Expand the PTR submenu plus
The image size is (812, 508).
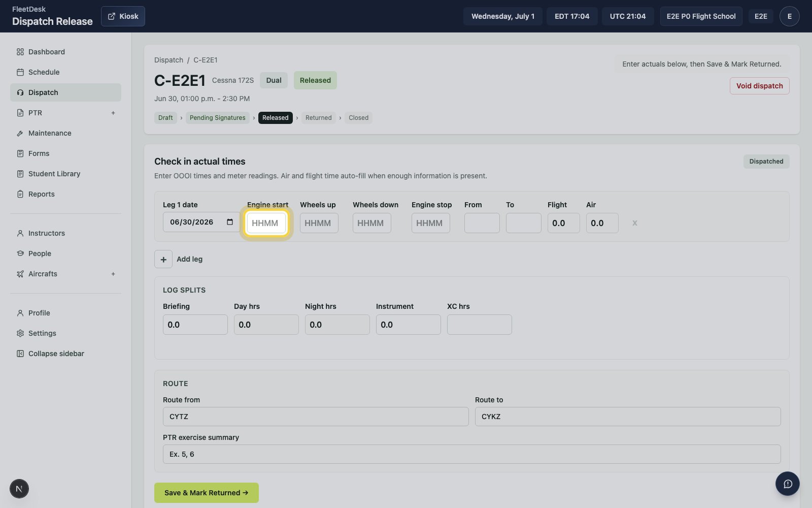113,113
